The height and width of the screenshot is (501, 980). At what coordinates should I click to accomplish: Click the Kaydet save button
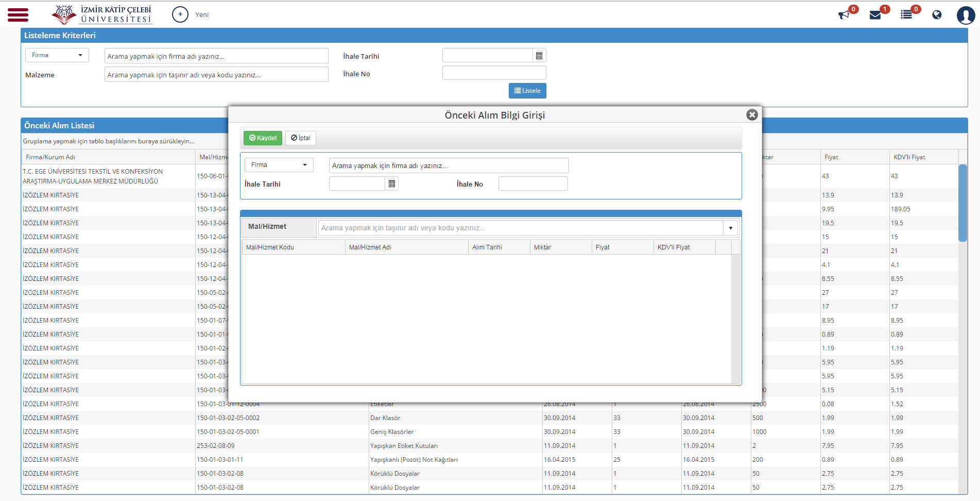click(263, 138)
